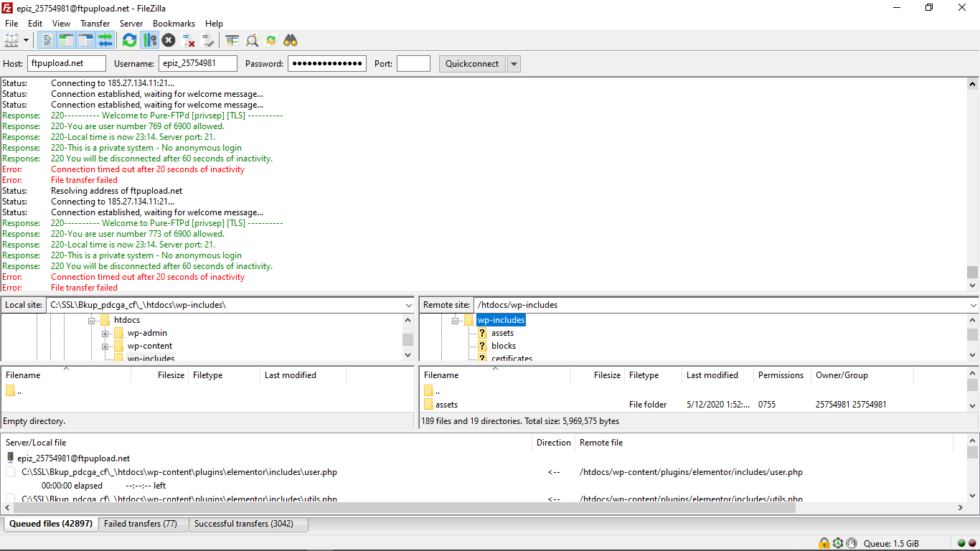Click the binoculars file search icon
Image resolution: width=980 pixels, height=551 pixels.
point(291,40)
